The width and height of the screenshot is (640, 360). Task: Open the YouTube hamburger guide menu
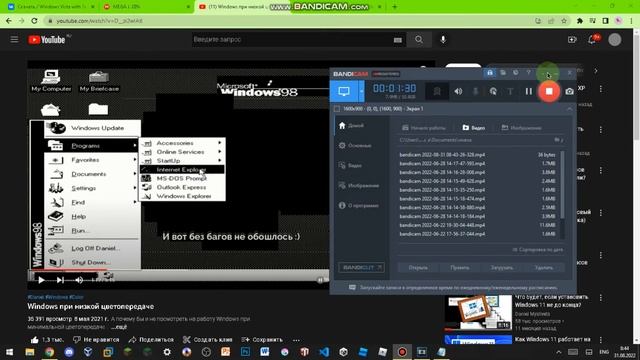[14, 40]
